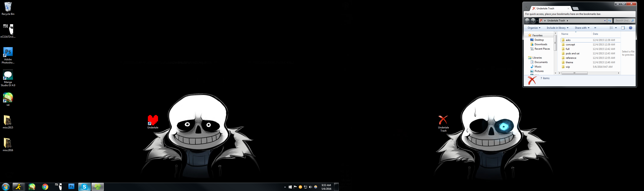The height and width of the screenshot is (191, 644).
Task: Launch the sai lime icon in taskbar
Action: (32, 187)
